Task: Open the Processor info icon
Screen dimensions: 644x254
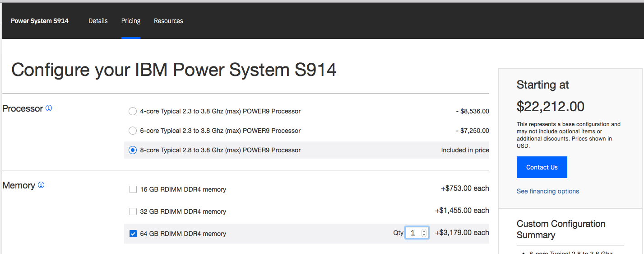Action: (49, 108)
